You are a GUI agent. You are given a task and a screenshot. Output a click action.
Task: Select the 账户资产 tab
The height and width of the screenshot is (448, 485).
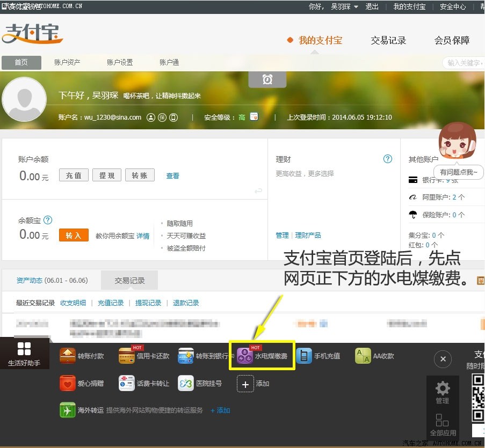[67, 62]
